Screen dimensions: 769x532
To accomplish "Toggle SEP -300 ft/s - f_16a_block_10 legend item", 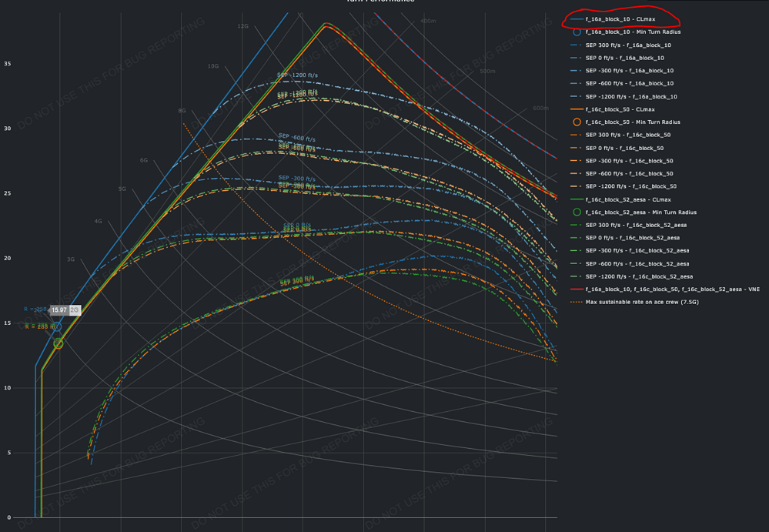I will 622,71.
